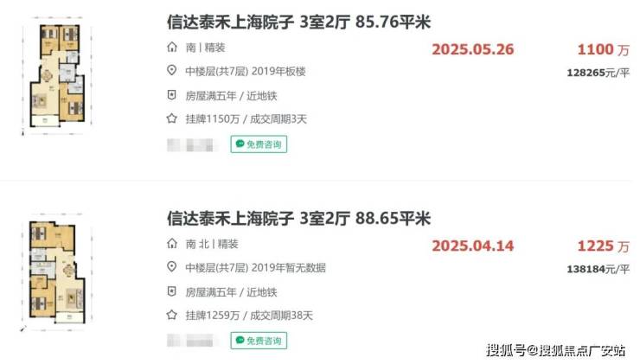Open the 85.76平米 listing title link

298,22
